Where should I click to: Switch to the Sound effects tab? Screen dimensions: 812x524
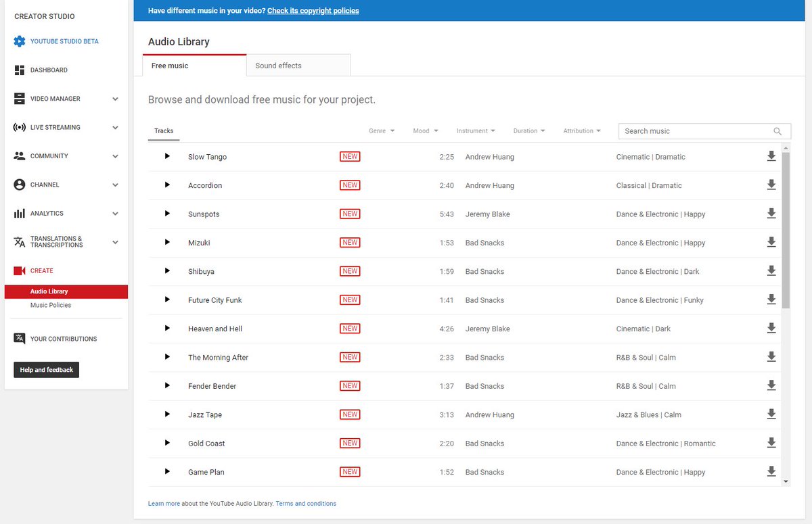pyautogui.click(x=298, y=66)
